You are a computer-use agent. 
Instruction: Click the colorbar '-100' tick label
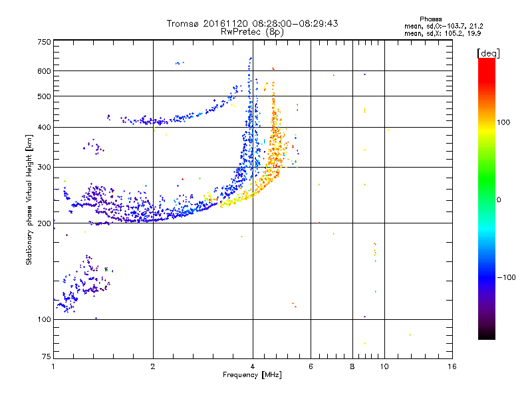coord(507,277)
